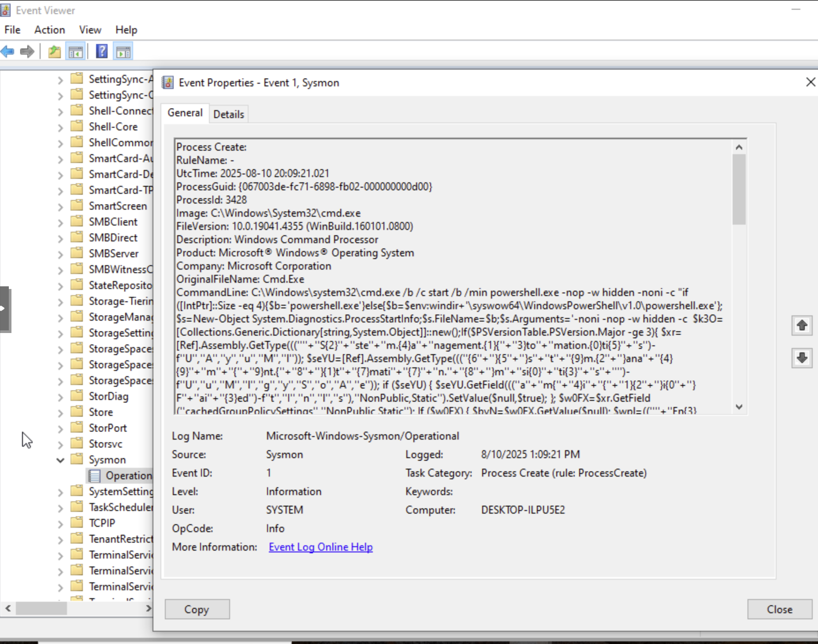Click the Store folder icon
The height and width of the screenshot is (644, 818).
pos(77,411)
